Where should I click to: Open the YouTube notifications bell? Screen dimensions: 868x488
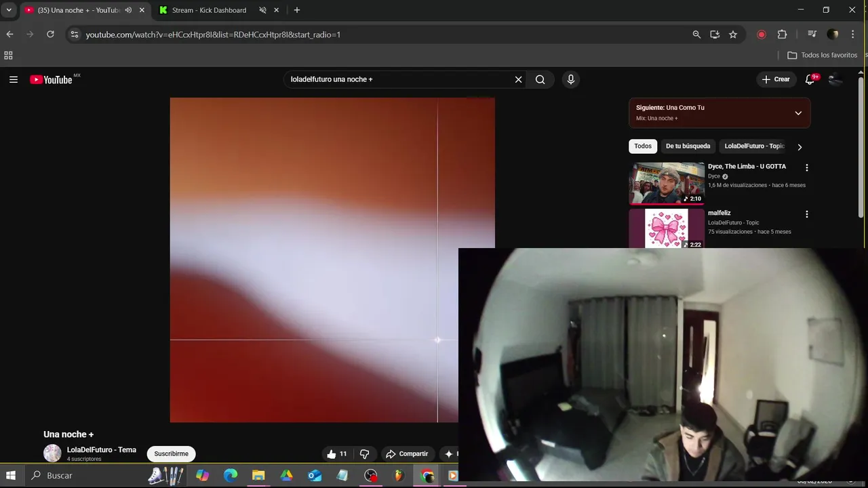click(810, 79)
